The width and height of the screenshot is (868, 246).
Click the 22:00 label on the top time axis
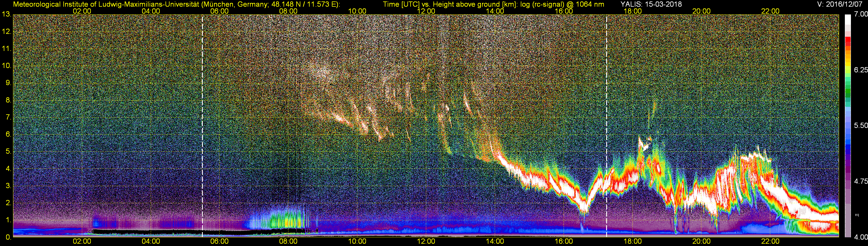click(x=770, y=11)
